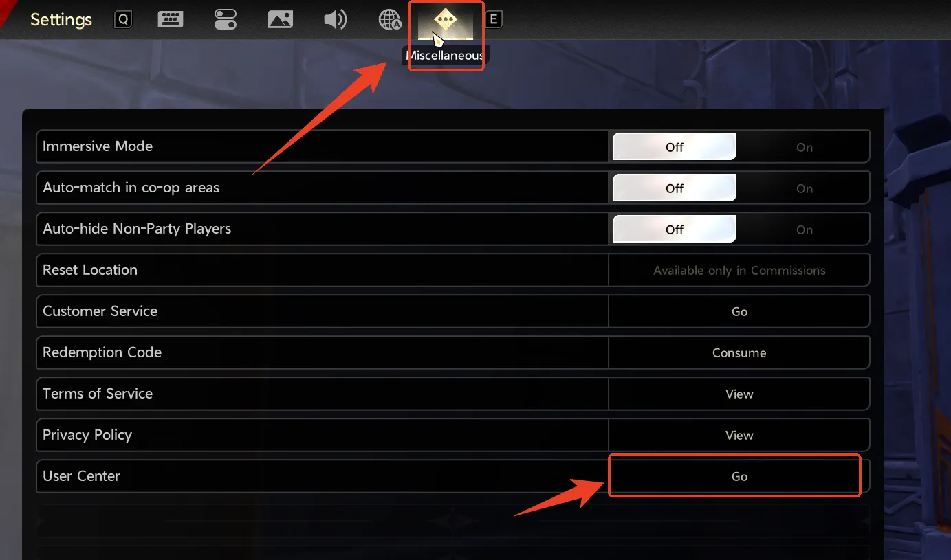The image size is (951, 560).
Task: Open the keyboard controls settings tab
Action: tap(171, 20)
